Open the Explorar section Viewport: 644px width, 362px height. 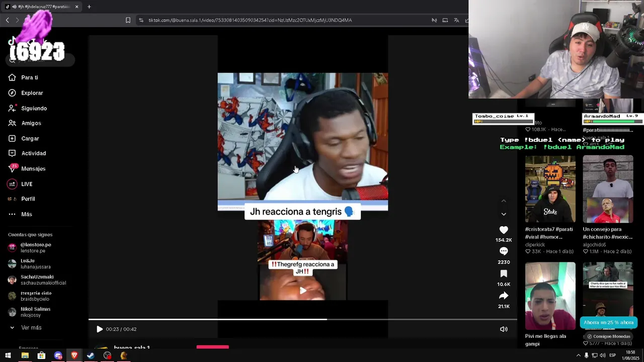coord(32,93)
